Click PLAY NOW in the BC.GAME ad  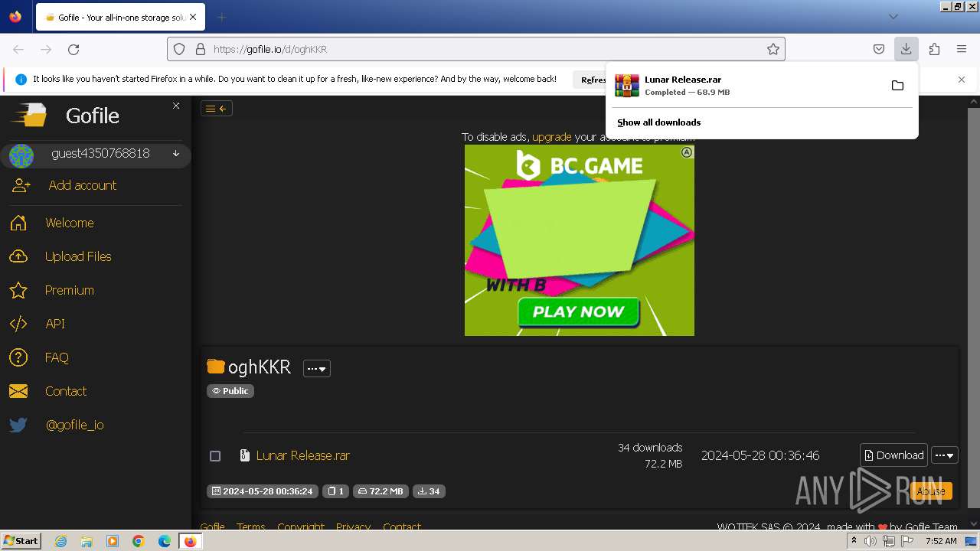point(579,311)
